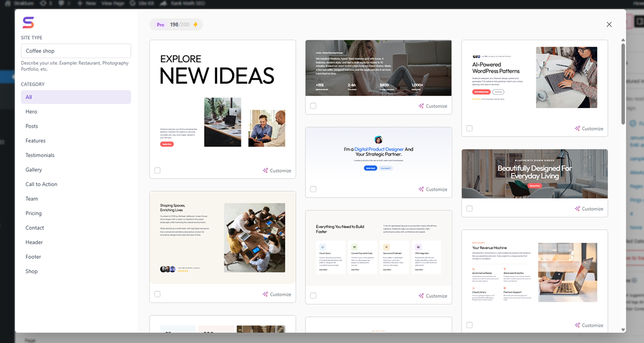The height and width of the screenshot is (343, 644).
Task: Click the pattern list vertical scrollbar thumb
Action: click(623, 84)
